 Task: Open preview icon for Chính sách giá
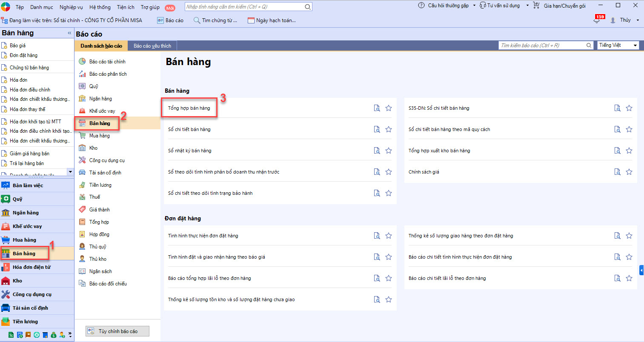(x=617, y=172)
